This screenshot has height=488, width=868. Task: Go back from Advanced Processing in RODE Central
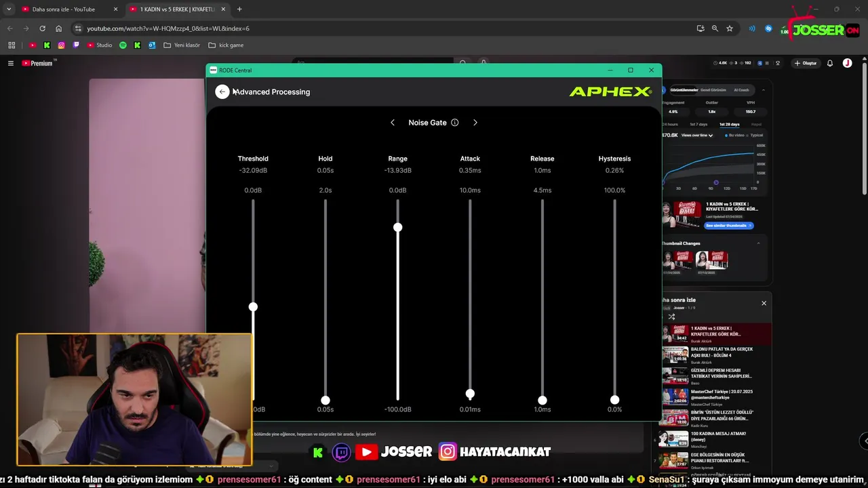tap(222, 91)
